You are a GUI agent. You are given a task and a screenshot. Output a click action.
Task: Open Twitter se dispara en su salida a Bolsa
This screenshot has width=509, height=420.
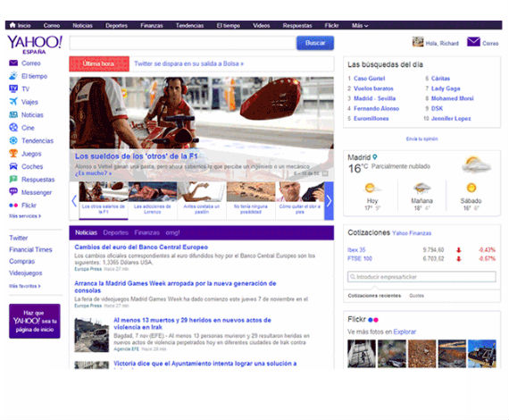coord(188,63)
